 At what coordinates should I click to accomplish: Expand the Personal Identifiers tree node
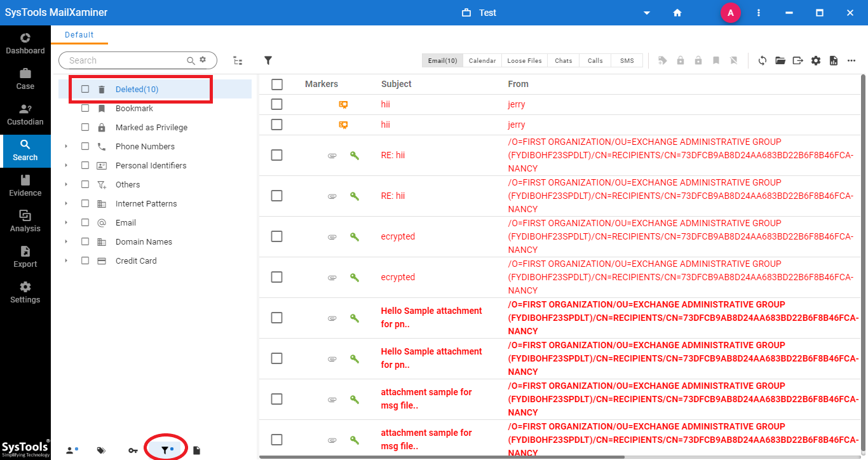pyautogui.click(x=66, y=166)
